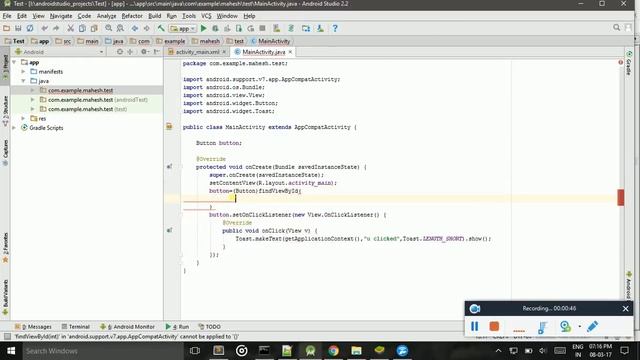
Task: Click the Help question mark icon
Action: click(x=335, y=29)
